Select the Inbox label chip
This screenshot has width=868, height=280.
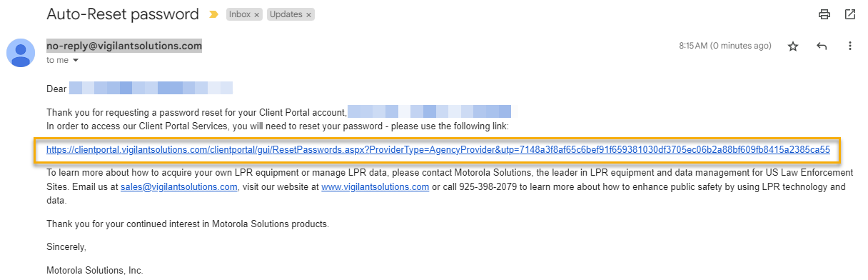tap(239, 14)
